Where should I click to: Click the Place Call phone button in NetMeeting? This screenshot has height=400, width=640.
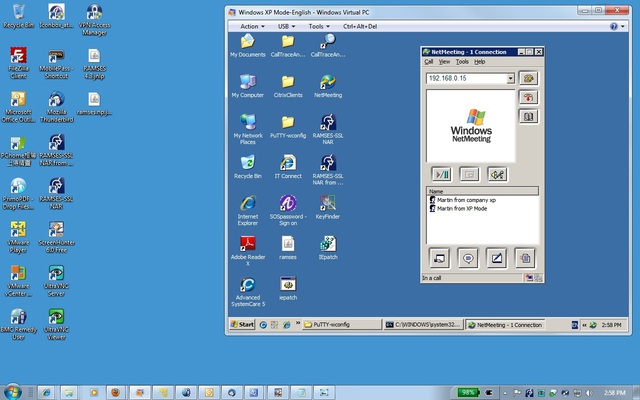pyautogui.click(x=529, y=78)
